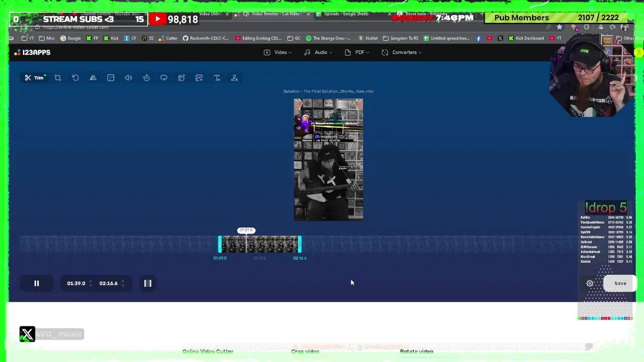
Task: Click the Rotate tool icon
Action: [75, 78]
